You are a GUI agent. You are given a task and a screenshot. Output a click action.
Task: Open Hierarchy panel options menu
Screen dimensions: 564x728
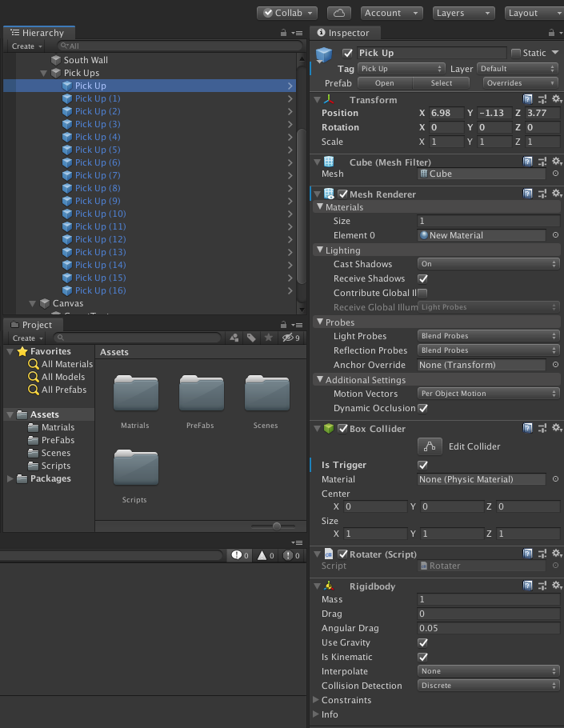(298, 33)
